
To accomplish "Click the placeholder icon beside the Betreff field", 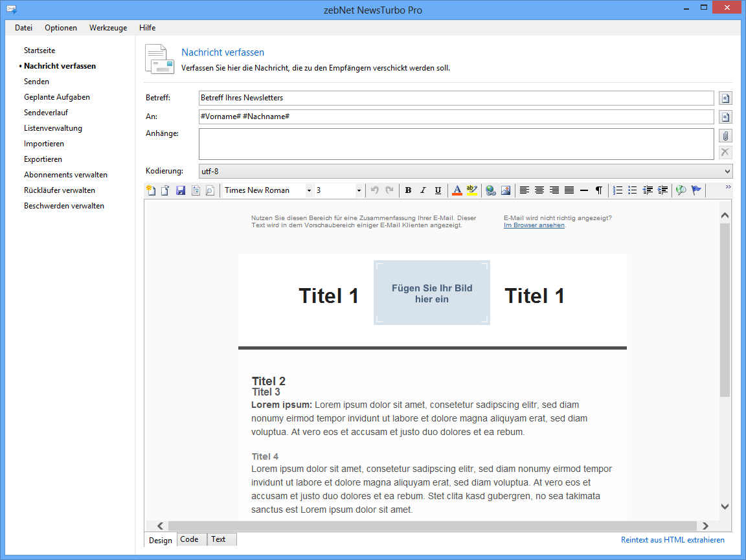I will 725,98.
